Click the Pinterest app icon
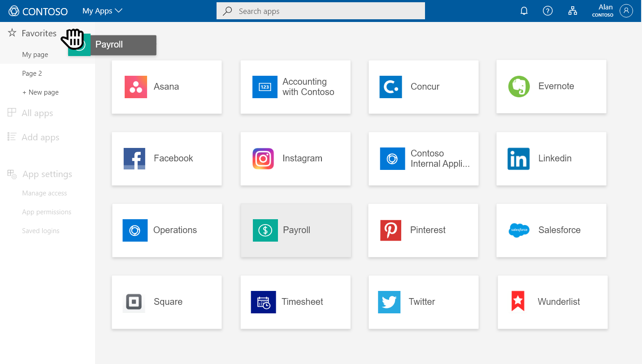This screenshot has width=642, height=364. (390, 230)
